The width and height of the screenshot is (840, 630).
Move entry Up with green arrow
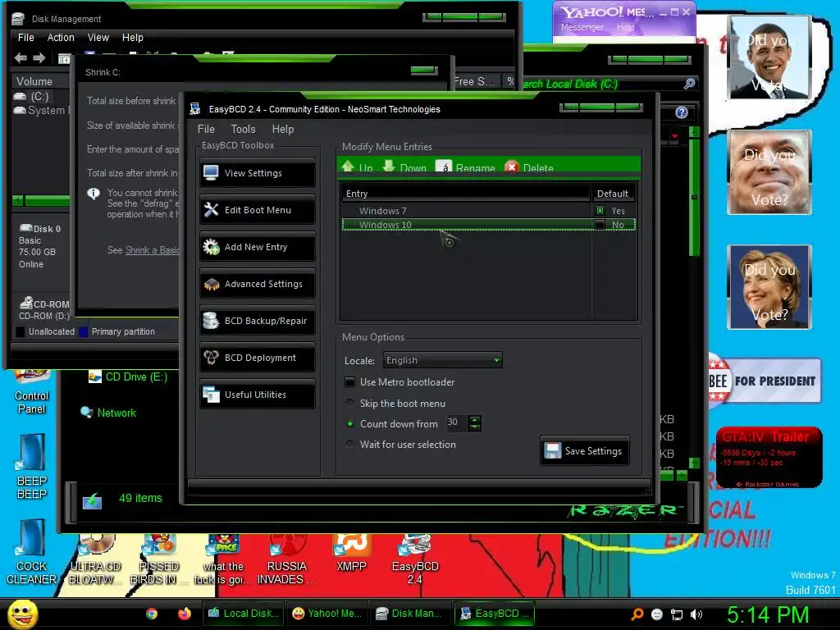click(x=358, y=167)
